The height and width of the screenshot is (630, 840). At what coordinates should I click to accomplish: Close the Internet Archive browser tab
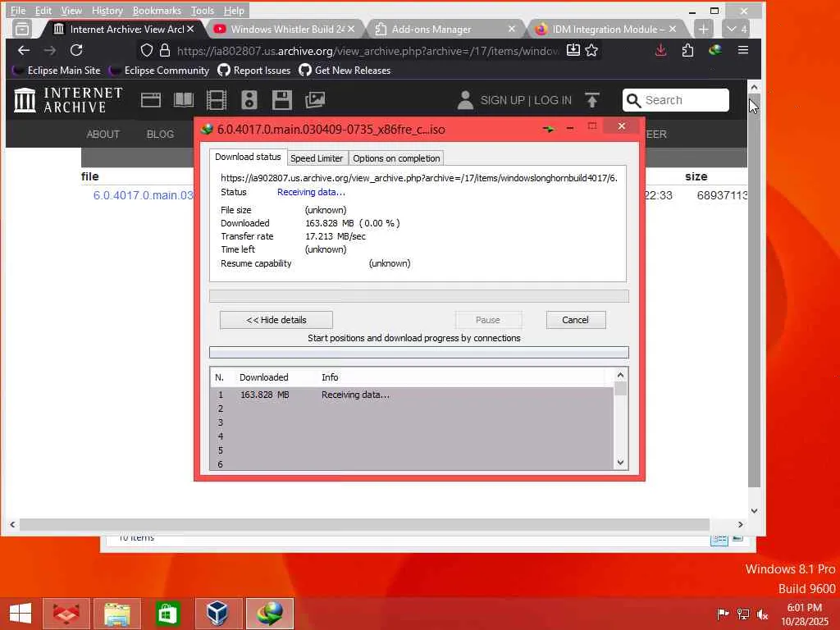pyautogui.click(x=190, y=29)
